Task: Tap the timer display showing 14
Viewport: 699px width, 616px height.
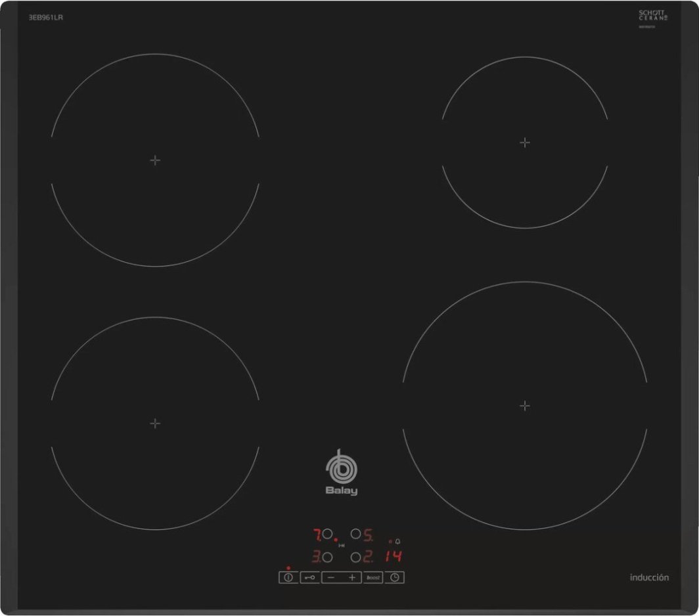Action: click(x=394, y=556)
